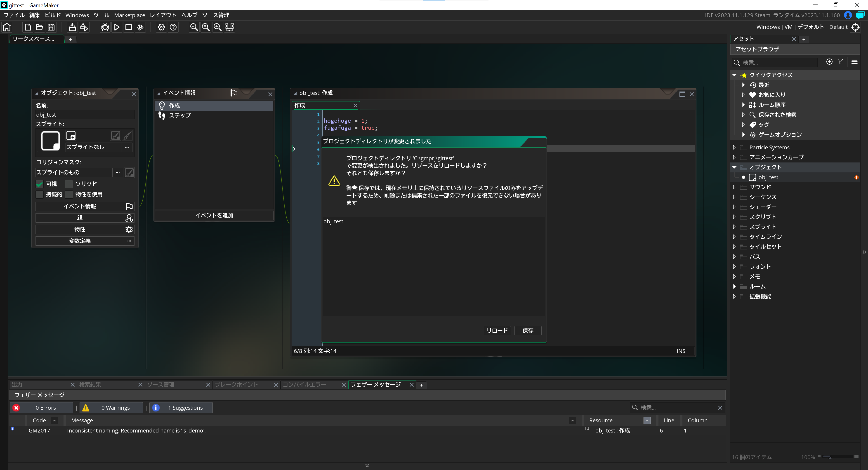
Task: Click the Debug bug icon in toolbar
Action: point(105,27)
